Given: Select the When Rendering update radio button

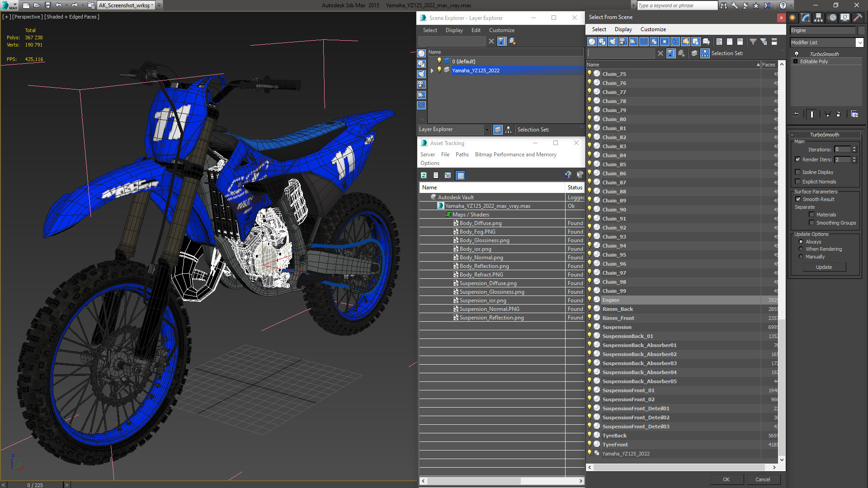Looking at the screenshot, I should point(801,249).
